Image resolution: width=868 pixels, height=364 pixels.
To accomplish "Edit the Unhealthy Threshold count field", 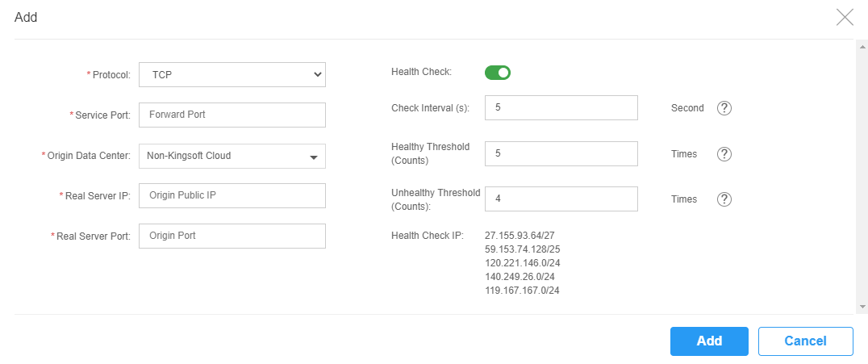I will tap(561, 199).
